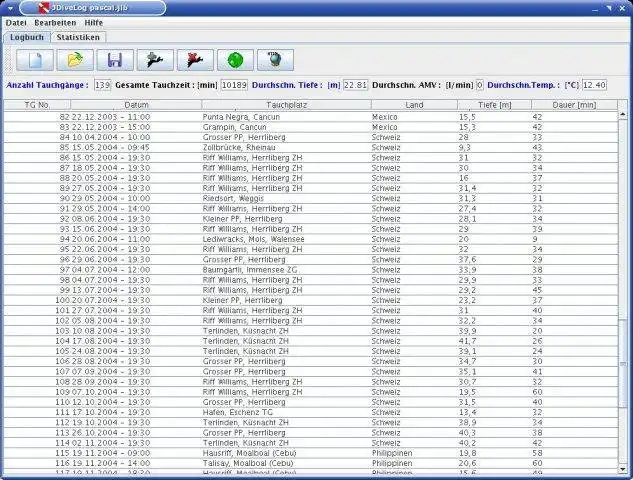Click date 28.09.2004 - 19:30
The height and width of the screenshot is (480, 633).
pos(111,382)
